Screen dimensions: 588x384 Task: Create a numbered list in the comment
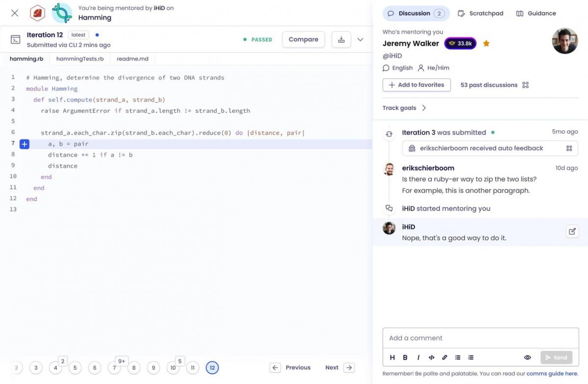(471, 358)
